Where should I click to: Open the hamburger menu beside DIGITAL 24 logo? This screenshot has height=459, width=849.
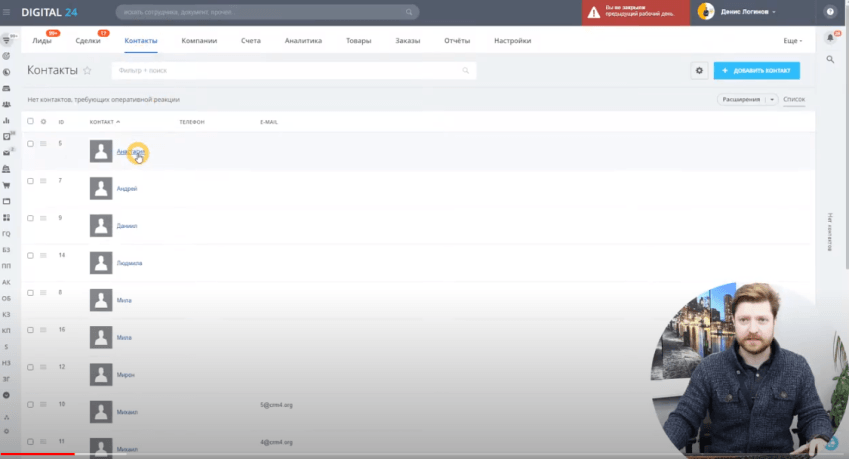point(6,12)
